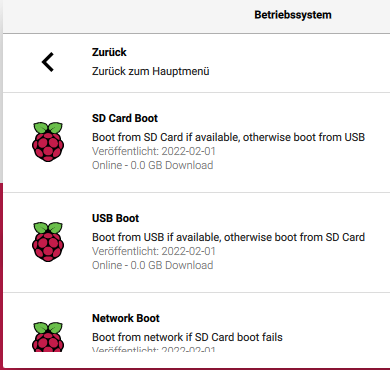
Task: Click SD Card Boot 'Online - 0.0 GB Download' text
Action: 152,165
